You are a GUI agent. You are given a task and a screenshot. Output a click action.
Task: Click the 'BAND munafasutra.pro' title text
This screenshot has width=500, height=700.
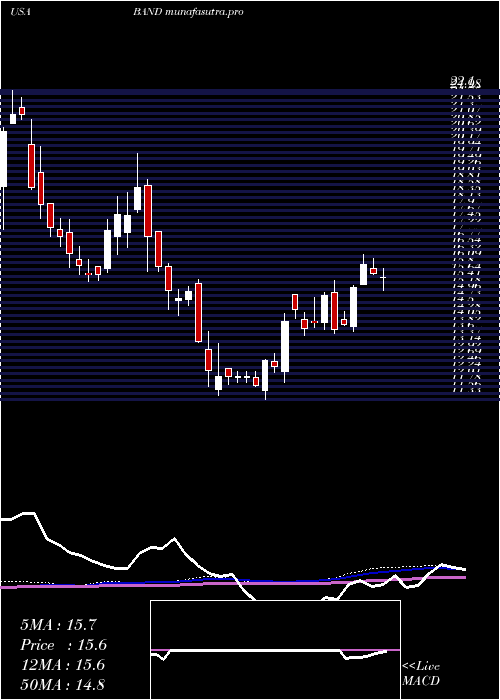pos(188,12)
